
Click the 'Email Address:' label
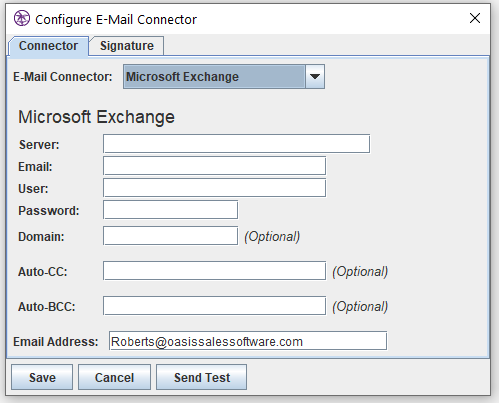56,342
